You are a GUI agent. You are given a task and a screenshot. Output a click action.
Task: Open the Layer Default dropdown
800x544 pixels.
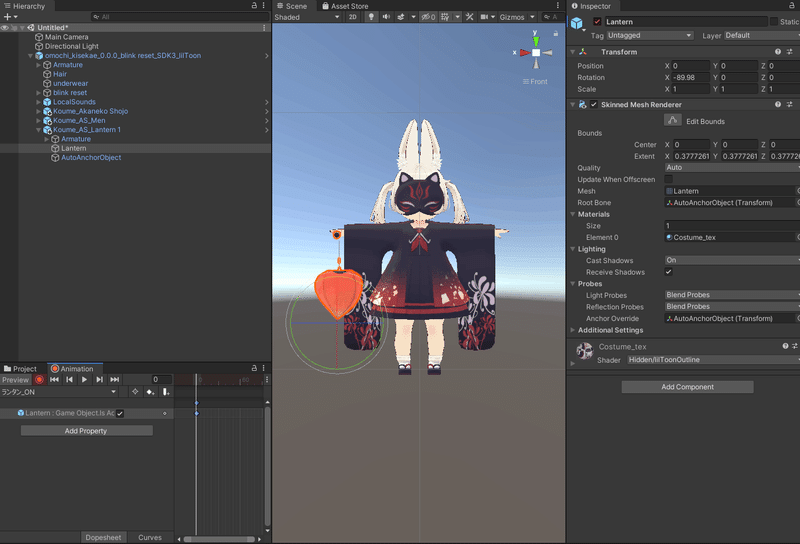click(762, 35)
